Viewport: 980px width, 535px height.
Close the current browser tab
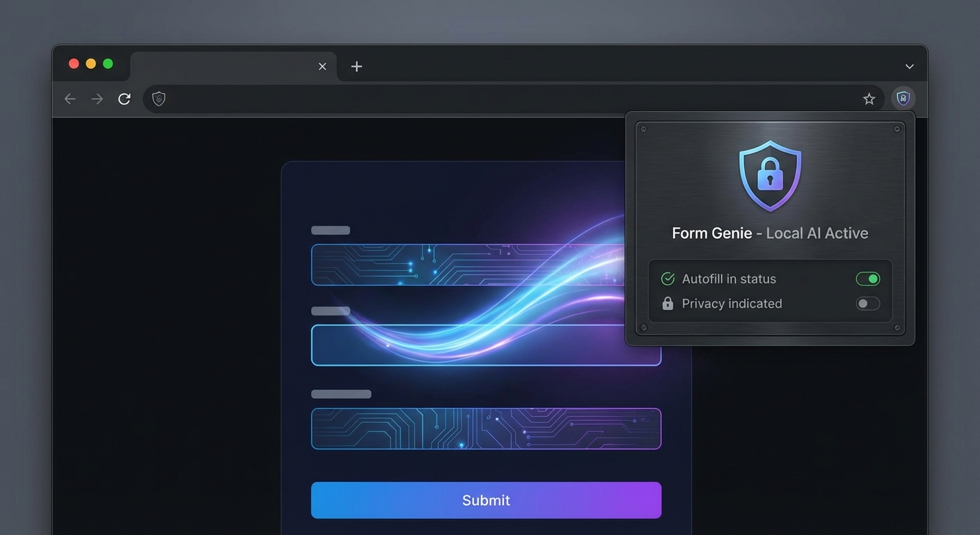[x=322, y=66]
